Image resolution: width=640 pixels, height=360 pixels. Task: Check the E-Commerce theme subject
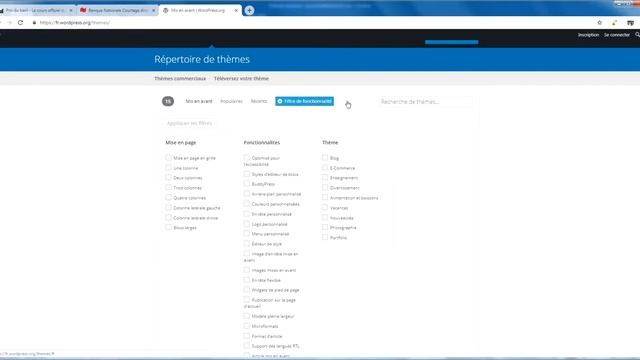coord(325,168)
